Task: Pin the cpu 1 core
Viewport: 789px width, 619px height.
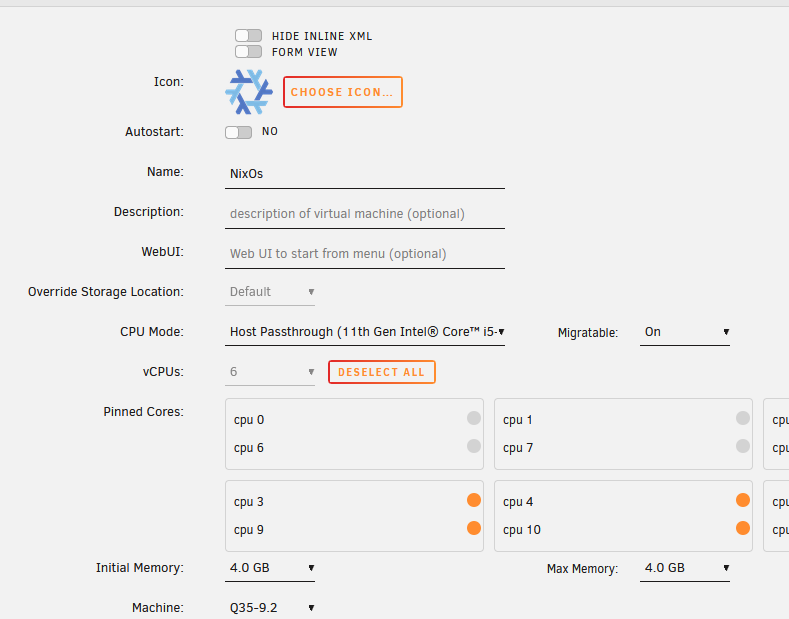Action: 743,418
